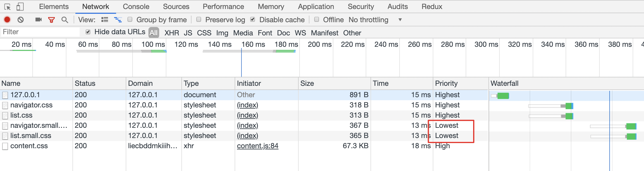The width and height of the screenshot is (644, 171).
Task: Enable the Preserve log checkbox
Action: [x=199, y=19]
